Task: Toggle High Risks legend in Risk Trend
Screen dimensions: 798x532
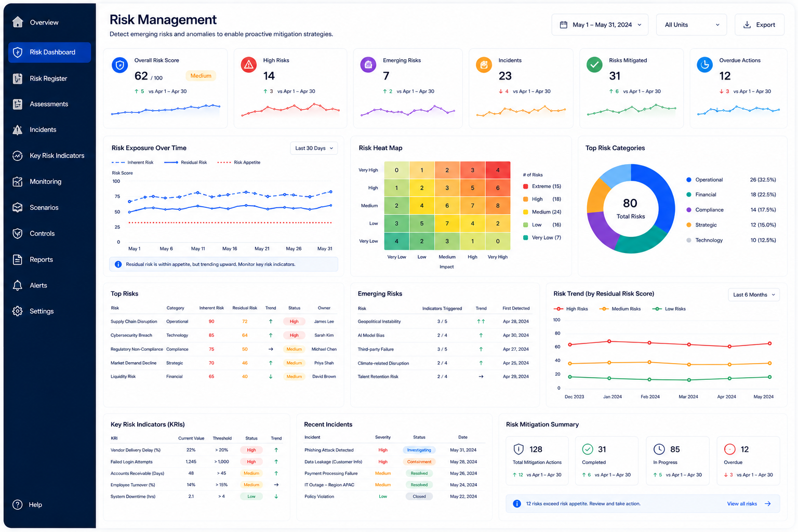Action: [x=571, y=309]
